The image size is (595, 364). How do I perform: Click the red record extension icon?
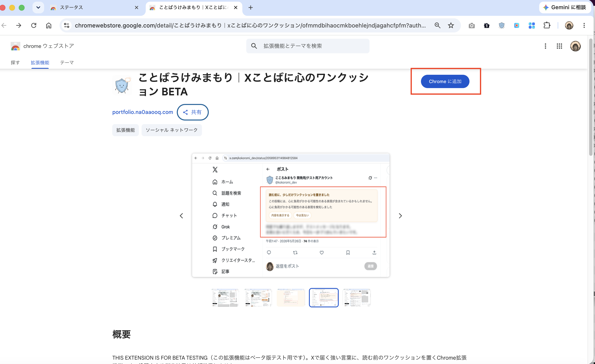pyautogui.click(x=517, y=25)
